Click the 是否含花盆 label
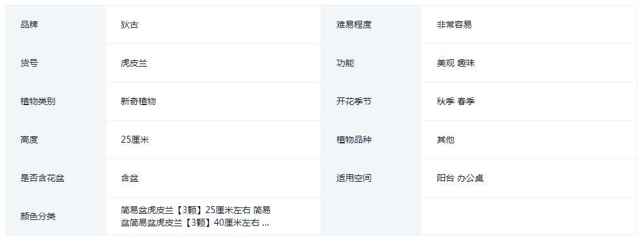This screenshot has width=644, height=242. (42, 179)
